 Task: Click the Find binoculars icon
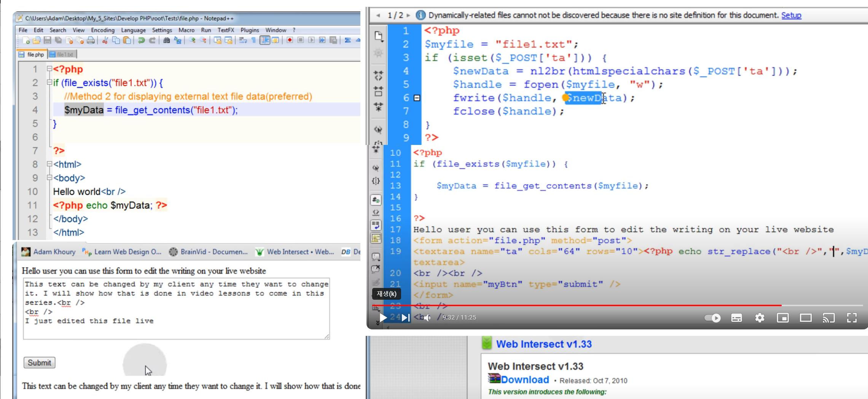click(x=167, y=40)
